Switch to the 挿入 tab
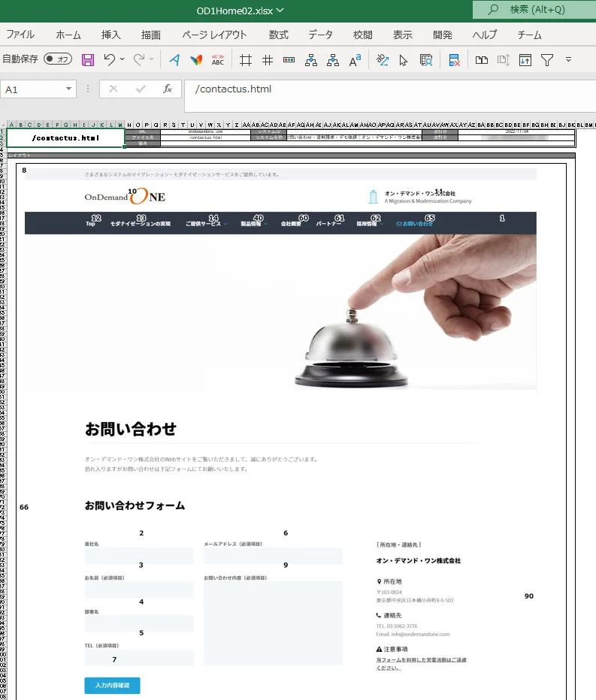The height and width of the screenshot is (700, 596). tap(110, 35)
